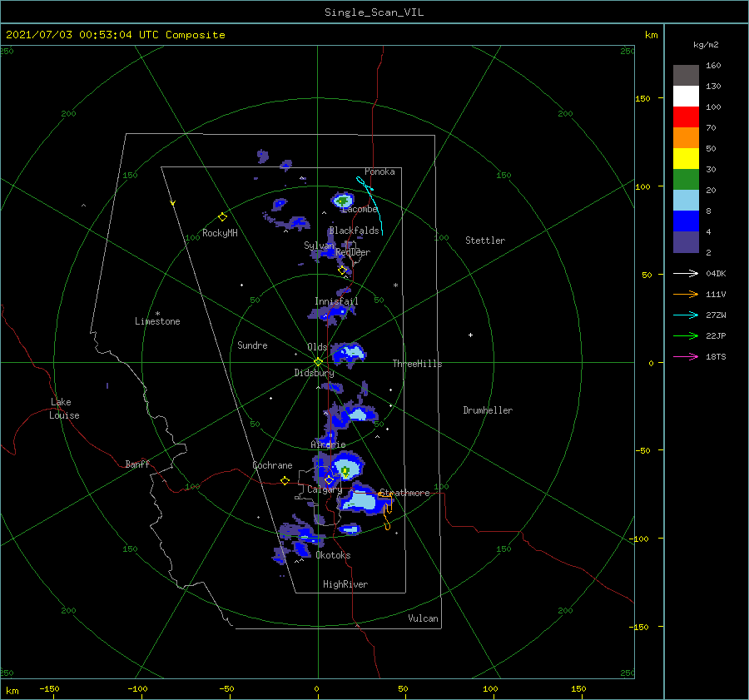Image resolution: width=749 pixels, height=700 pixels.
Task: Click the Airdrie town label
Action: pos(328,444)
